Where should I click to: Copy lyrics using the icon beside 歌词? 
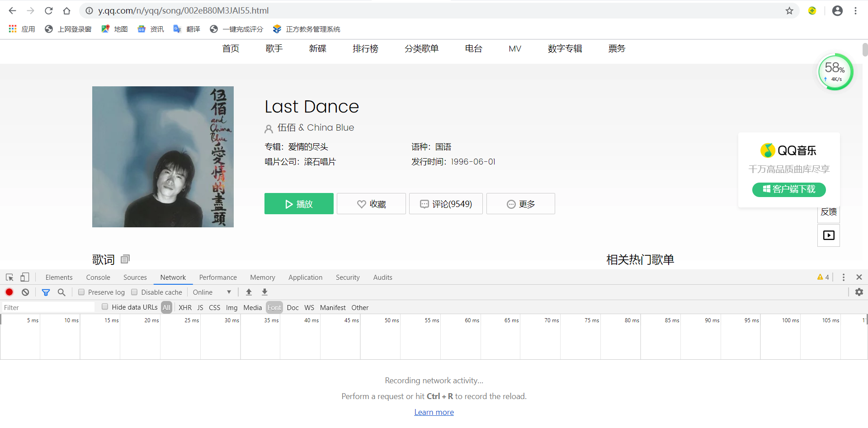[125, 259]
